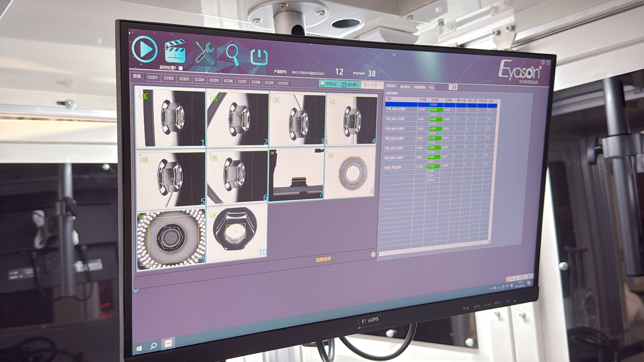
Task: Open the Windows Start menu
Action: pyautogui.click(x=140, y=348)
